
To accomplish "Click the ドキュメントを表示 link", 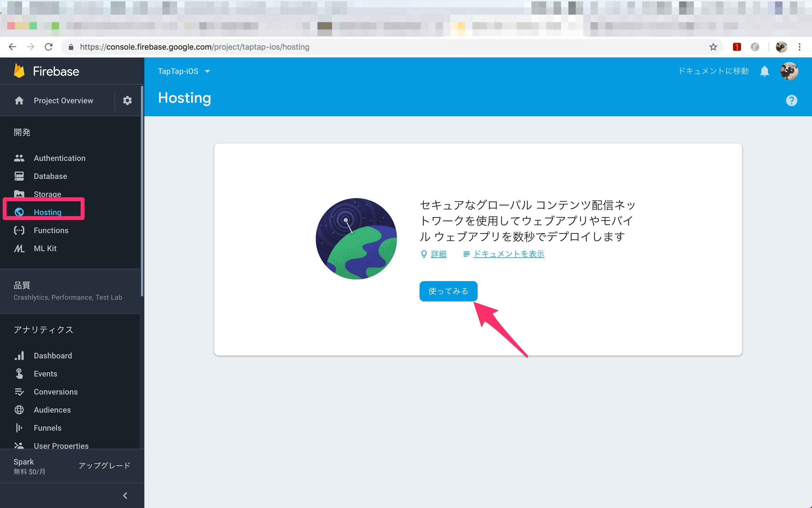I will click(508, 254).
